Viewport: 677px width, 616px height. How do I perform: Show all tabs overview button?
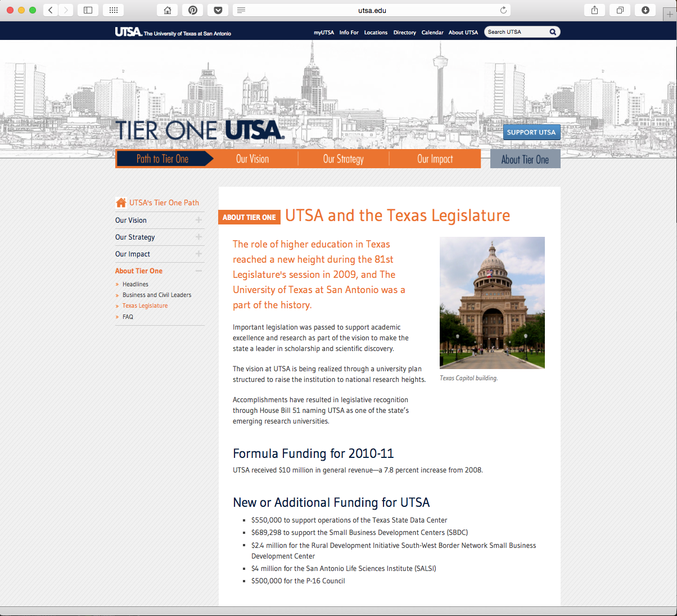pos(620,10)
